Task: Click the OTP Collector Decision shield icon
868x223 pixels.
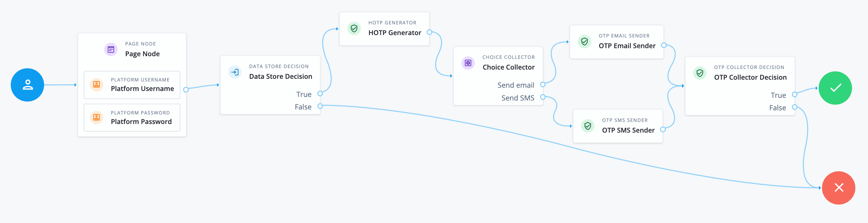Action: [x=700, y=73]
